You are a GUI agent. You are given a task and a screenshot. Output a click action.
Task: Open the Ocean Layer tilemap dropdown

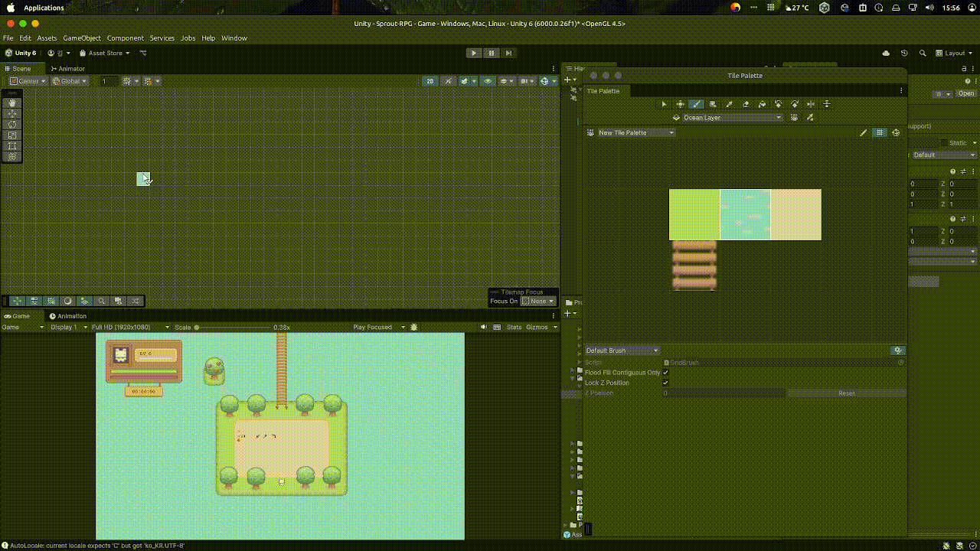pos(732,118)
